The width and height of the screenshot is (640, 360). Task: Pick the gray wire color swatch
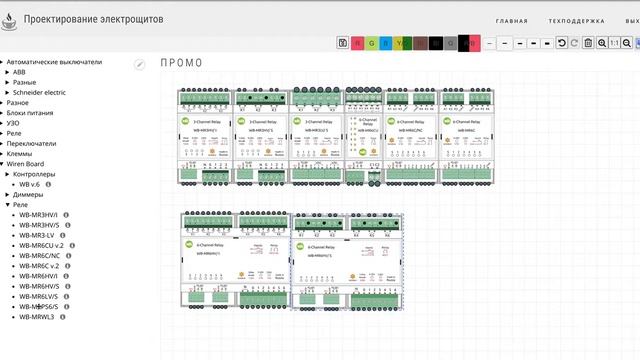click(x=450, y=43)
